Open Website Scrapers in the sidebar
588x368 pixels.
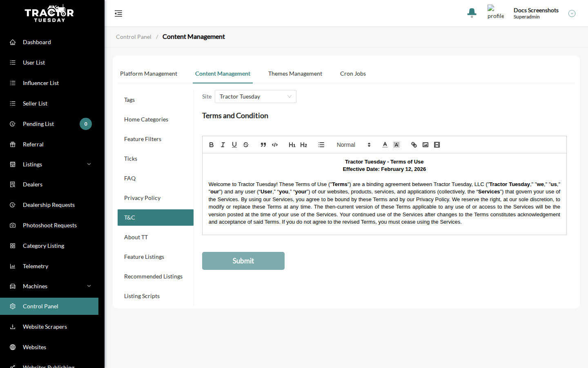click(49, 327)
